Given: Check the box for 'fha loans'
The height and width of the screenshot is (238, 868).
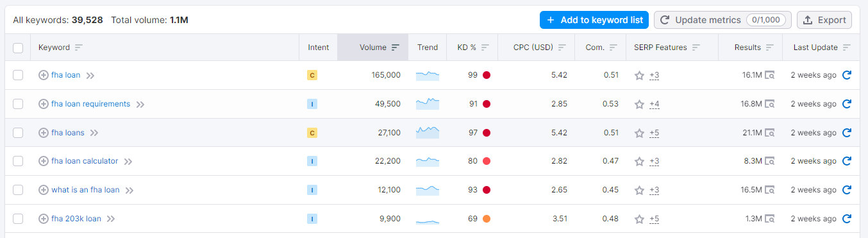Looking at the screenshot, I should tap(18, 133).
